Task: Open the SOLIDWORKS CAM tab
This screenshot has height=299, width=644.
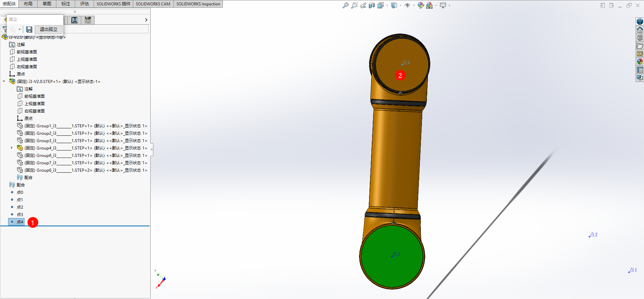Action: click(153, 4)
